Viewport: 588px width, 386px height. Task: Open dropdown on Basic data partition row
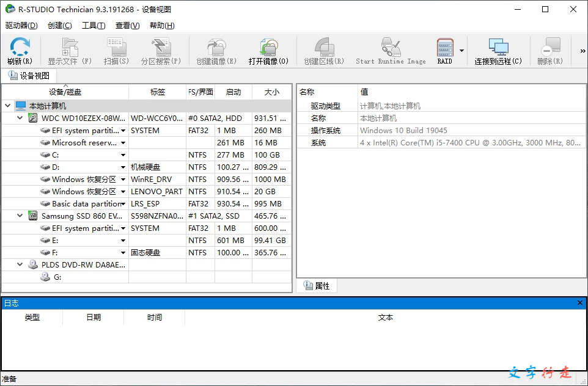123,204
